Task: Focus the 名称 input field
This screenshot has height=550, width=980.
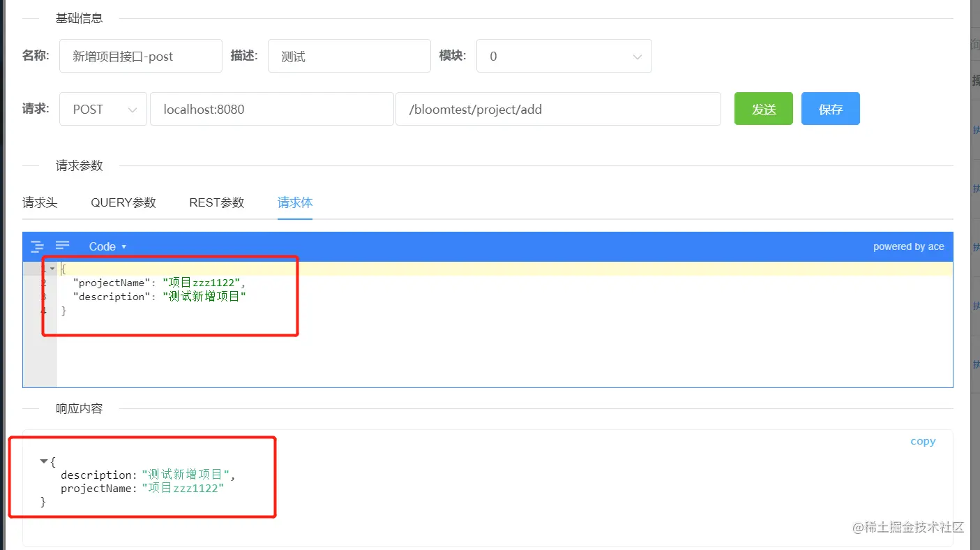Action: click(x=141, y=56)
